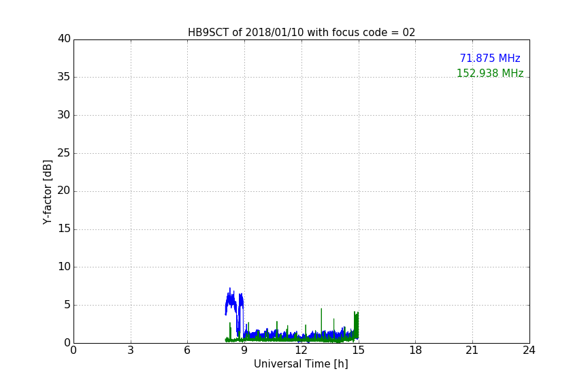
Task: Click the Universal Time [h] axis label
Action: [x=301, y=364]
